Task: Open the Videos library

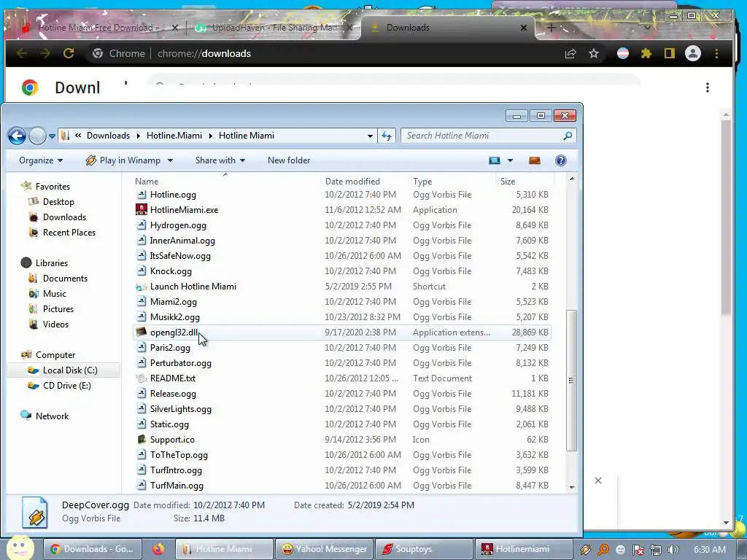Action: [x=55, y=324]
